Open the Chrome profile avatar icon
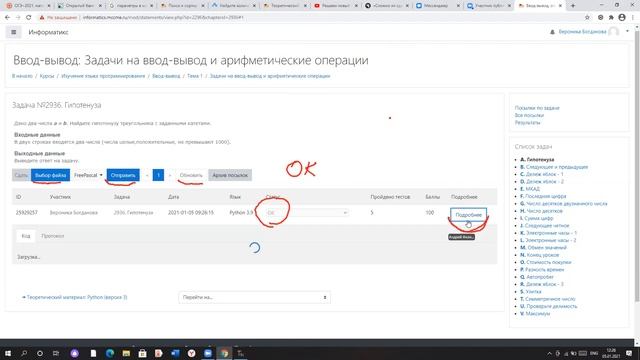 point(622,18)
